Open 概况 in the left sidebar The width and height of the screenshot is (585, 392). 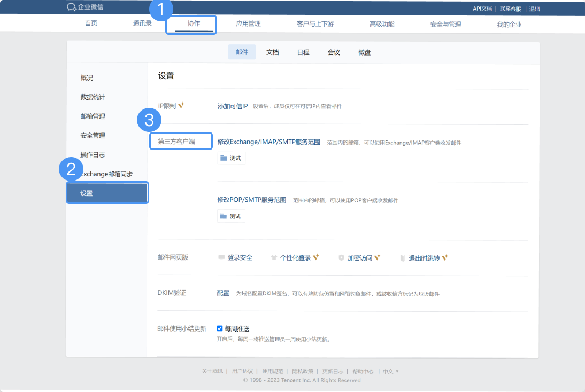coord(87,77)
